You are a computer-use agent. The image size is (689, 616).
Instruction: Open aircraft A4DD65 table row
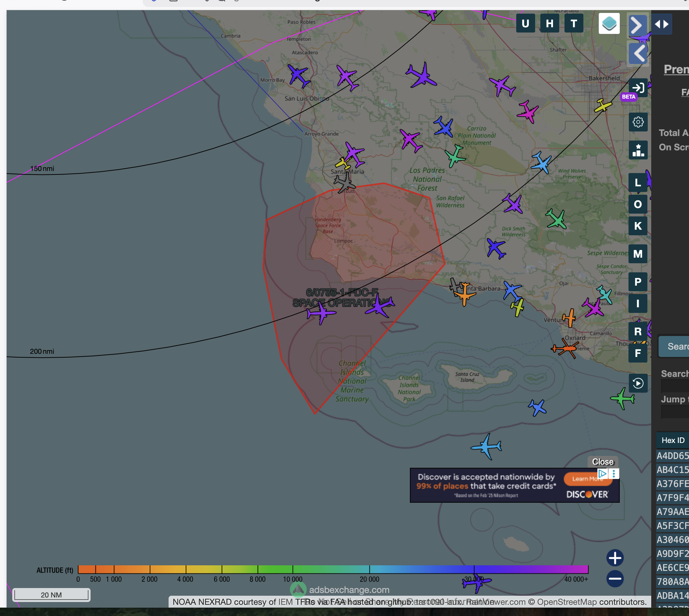pos(673,456)
